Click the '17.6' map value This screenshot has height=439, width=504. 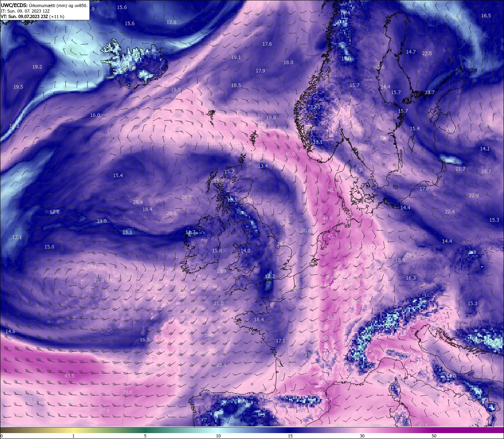tap(267, 44)
